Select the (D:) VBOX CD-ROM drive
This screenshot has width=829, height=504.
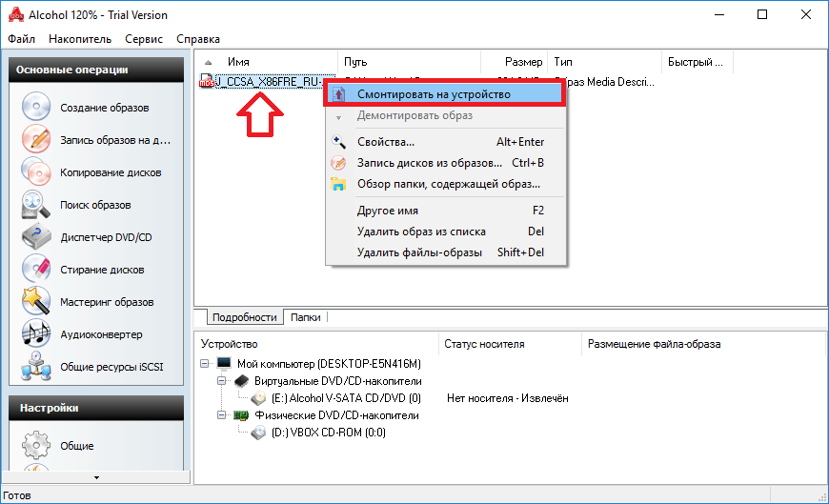click(329, 433)
